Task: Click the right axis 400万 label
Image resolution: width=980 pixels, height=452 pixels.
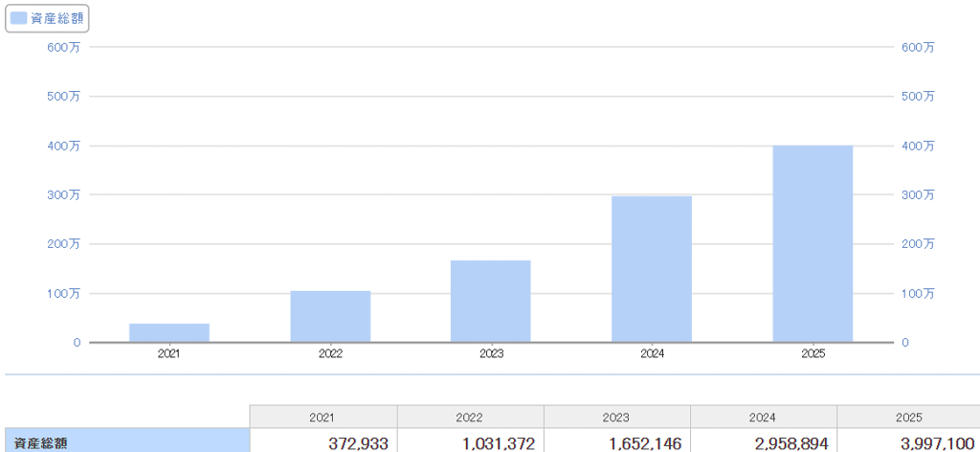Action: pyautogui.click(x=918, y=146)
